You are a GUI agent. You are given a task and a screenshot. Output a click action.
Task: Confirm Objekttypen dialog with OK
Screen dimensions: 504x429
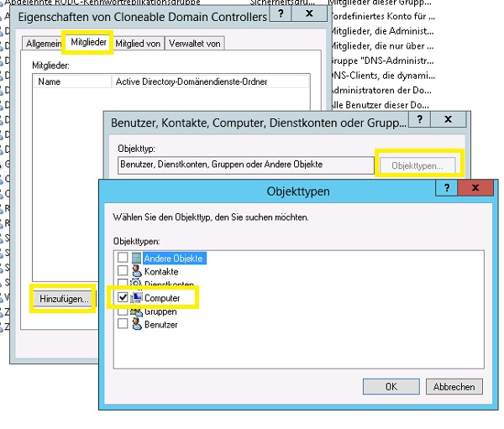391,386
